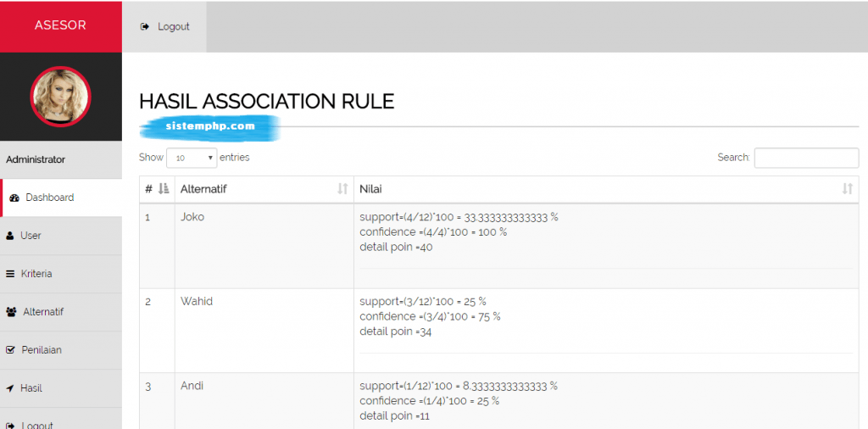Click the ASESOR brand link
Screen dimensions: 868x429
click(x=60, y=25)
